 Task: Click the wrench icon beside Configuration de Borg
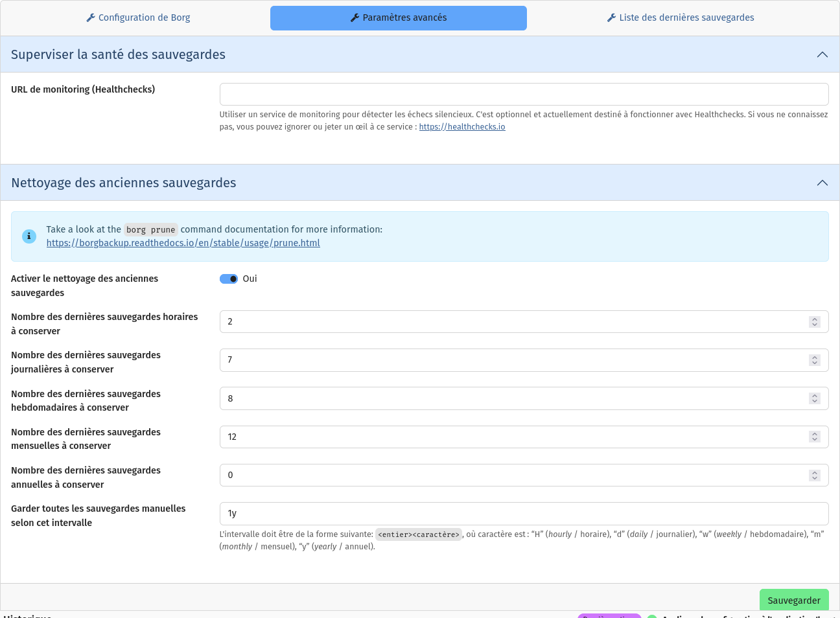tap(91, 18)
